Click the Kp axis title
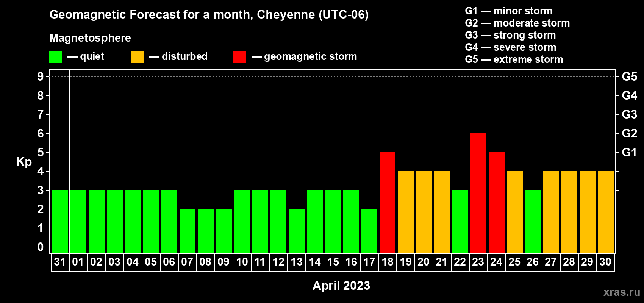Image resolution: width=644 pixels, height=303 pixels. [x=24, y=162]
